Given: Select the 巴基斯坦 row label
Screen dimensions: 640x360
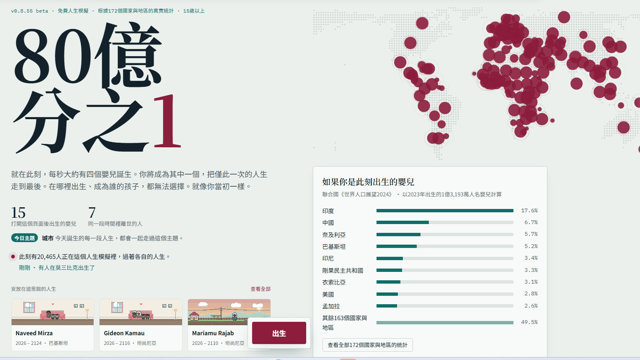Looking at the screenshot, I should point(334,247).
